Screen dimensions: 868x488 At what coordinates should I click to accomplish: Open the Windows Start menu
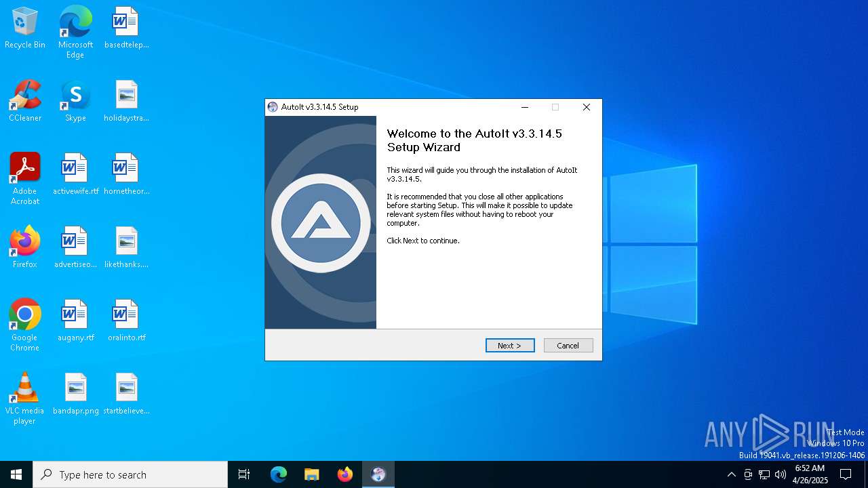16,474
